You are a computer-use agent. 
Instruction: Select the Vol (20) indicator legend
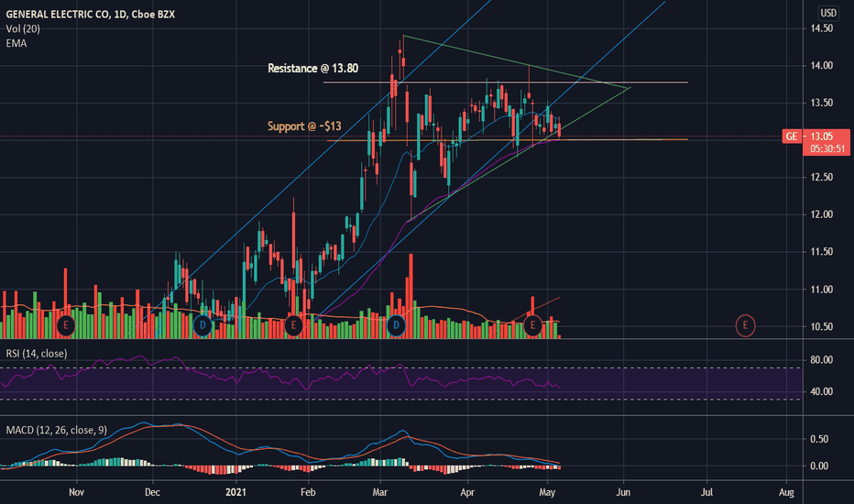[23, 29]
